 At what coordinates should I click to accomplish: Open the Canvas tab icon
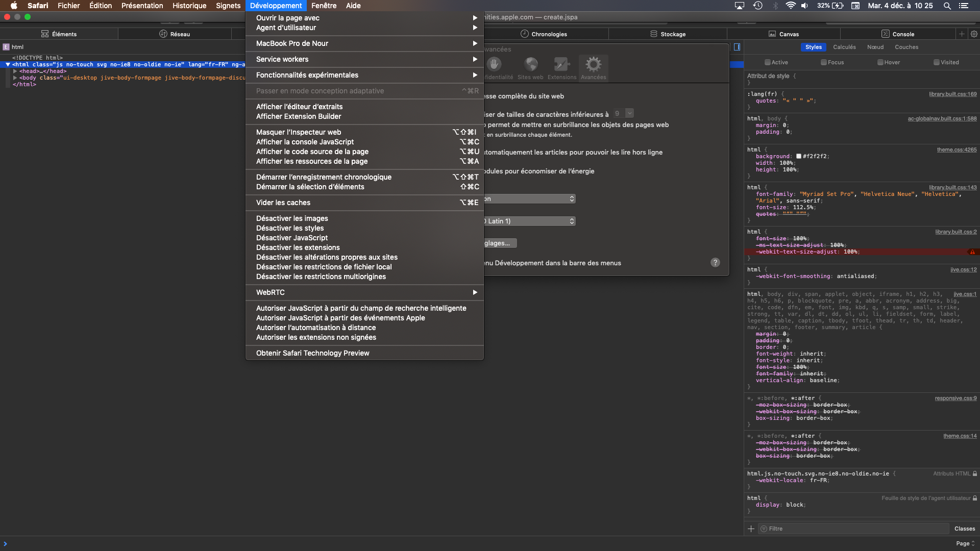click(x=772, y=34)
